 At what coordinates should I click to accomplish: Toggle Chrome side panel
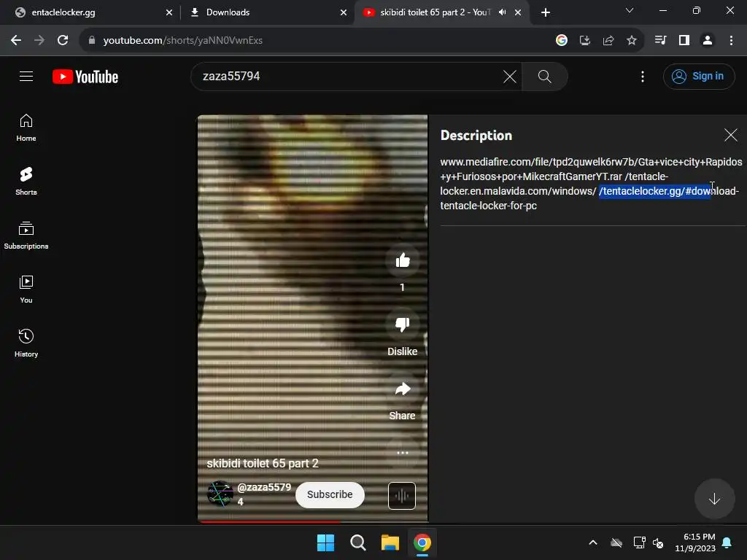click(684, 41)
